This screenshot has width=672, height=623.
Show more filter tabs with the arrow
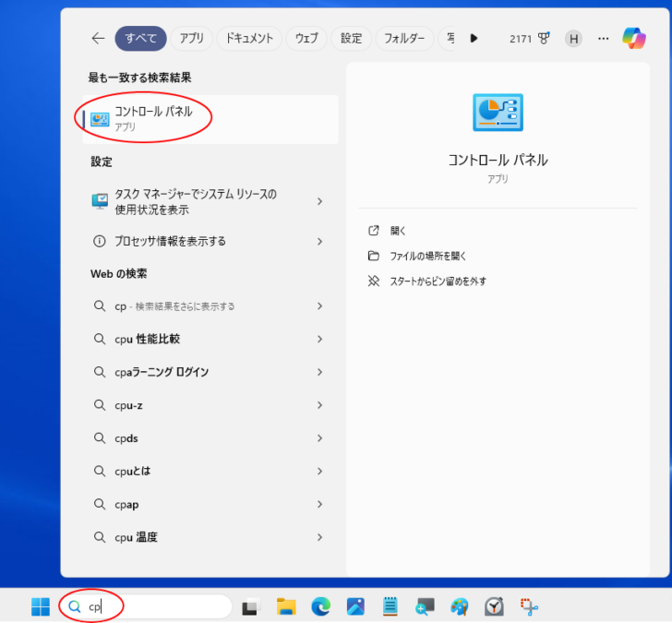click(x=474, y=39)
